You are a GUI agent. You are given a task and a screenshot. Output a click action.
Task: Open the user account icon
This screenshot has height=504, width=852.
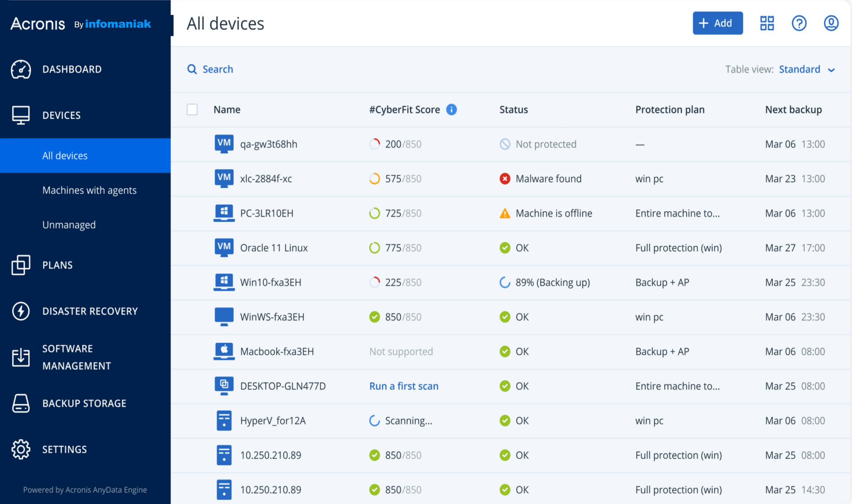point(831,23)
